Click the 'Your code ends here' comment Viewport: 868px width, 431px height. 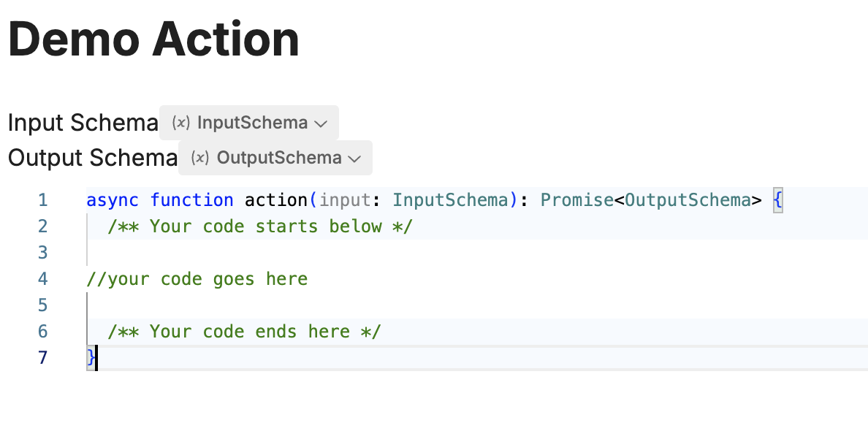pos(245,332)
